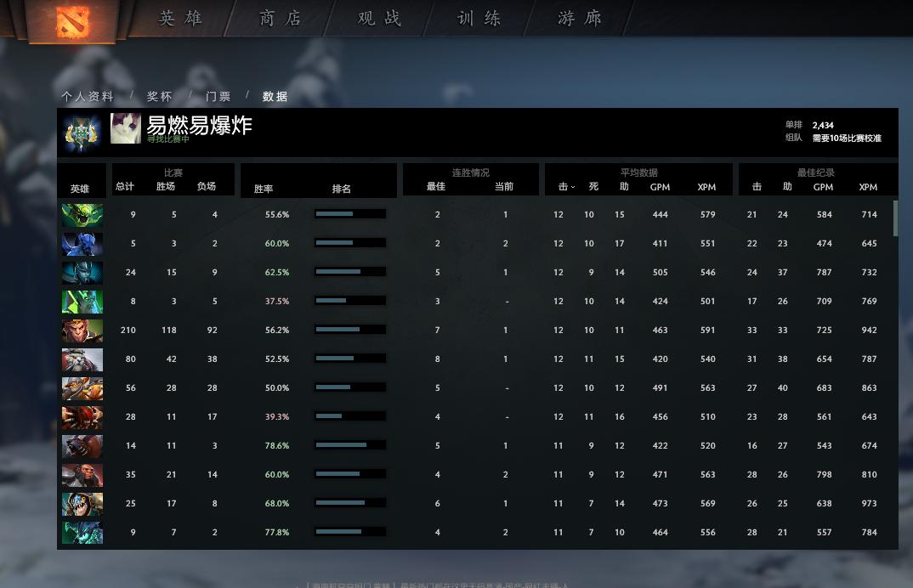Click the 973 best XPM value
The width and height of the screenshot is (913, 588).
pyautogui.click(x=869, y=504)
